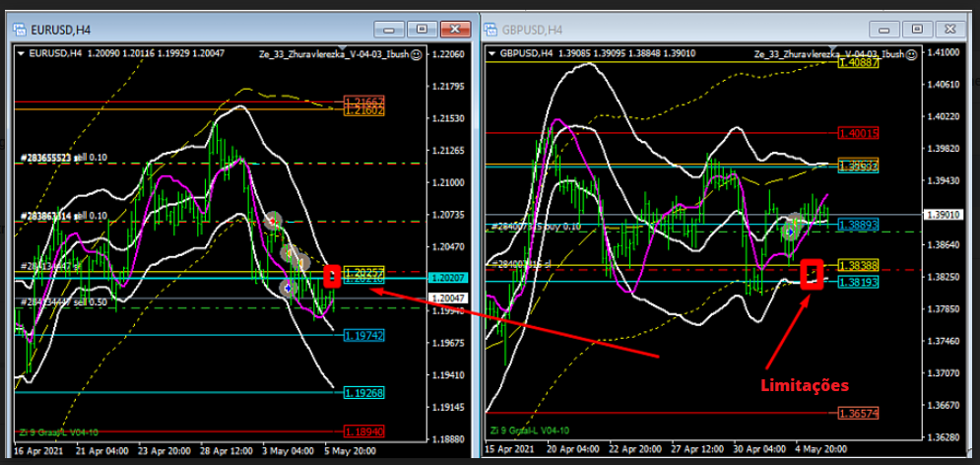Click the smiley Expert Advisor icon on EURUSD chart
Viewport: 980px width, 465px height.
(x=417, y=54)
